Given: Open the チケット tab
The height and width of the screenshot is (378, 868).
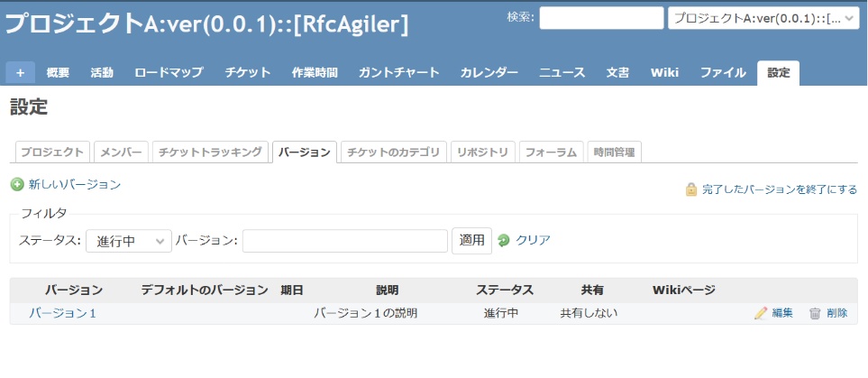Looking at the screenshot, I should pos(248,72).
